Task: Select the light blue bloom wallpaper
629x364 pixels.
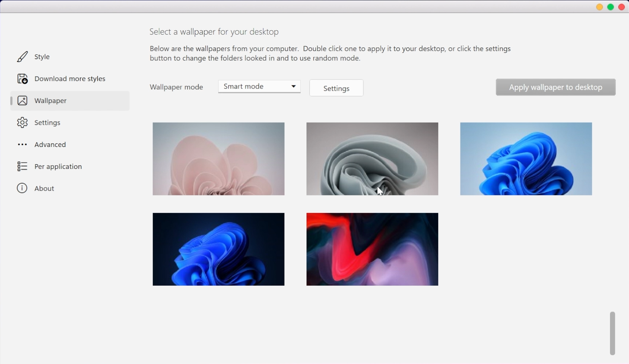Action: (525, 159)
